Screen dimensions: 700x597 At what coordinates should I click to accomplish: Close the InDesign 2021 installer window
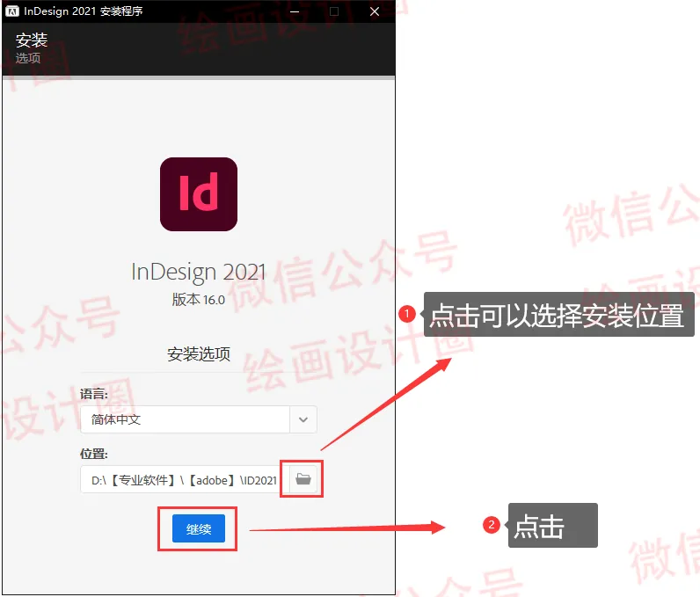[375, 11]
